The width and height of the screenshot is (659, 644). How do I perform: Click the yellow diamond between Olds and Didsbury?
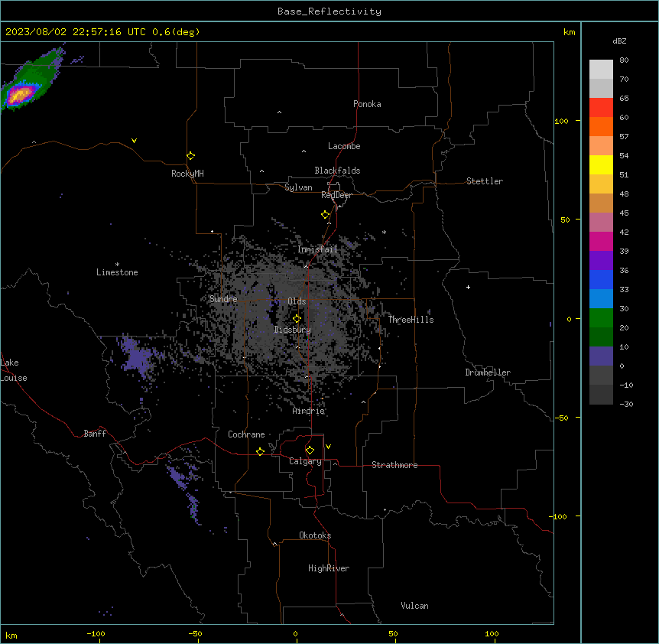pyautogui.click(x=297, y=319)
